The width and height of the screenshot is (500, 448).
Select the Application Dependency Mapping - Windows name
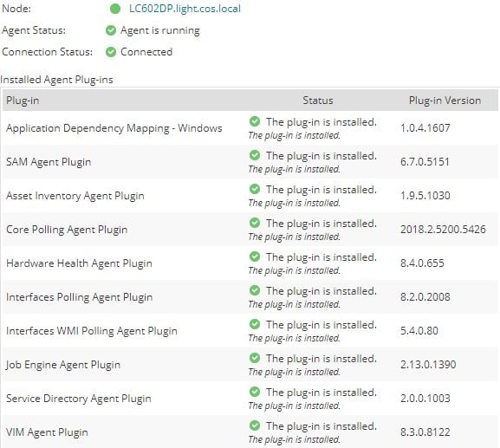point(114,128)
